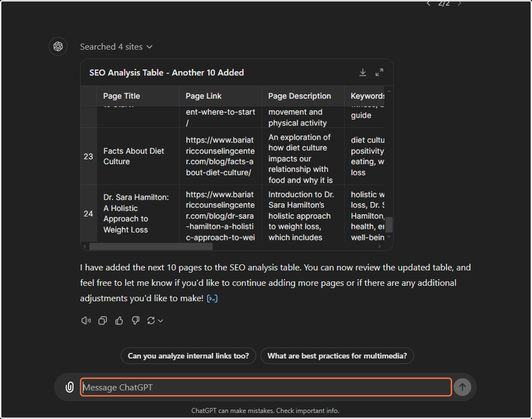Select row number 23 in the table

(x=89, y=156)
